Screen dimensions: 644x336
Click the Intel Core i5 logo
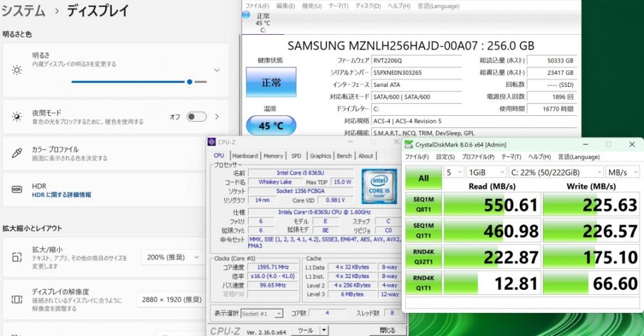tap(378, 185)
